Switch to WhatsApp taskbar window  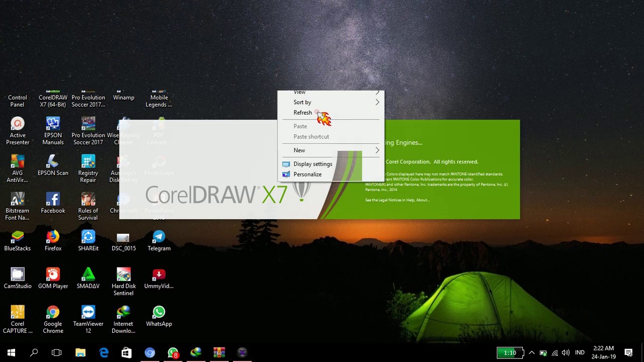(173, 352)
